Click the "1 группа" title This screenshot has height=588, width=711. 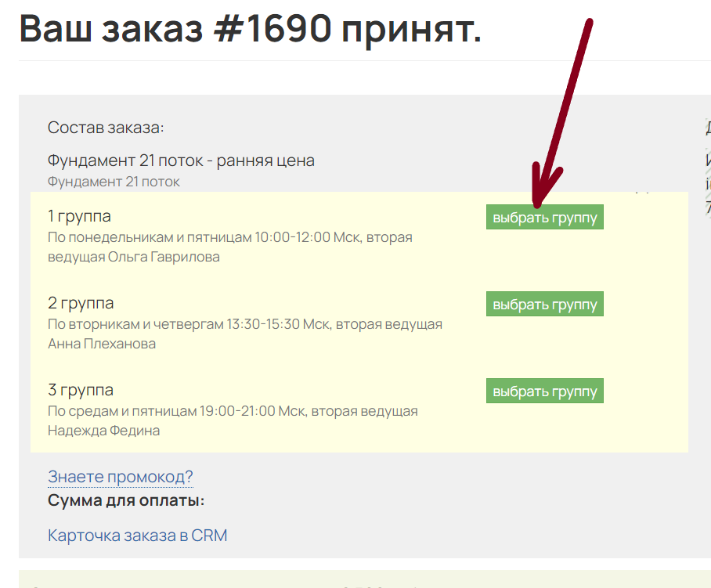click(x=79, y=216)
